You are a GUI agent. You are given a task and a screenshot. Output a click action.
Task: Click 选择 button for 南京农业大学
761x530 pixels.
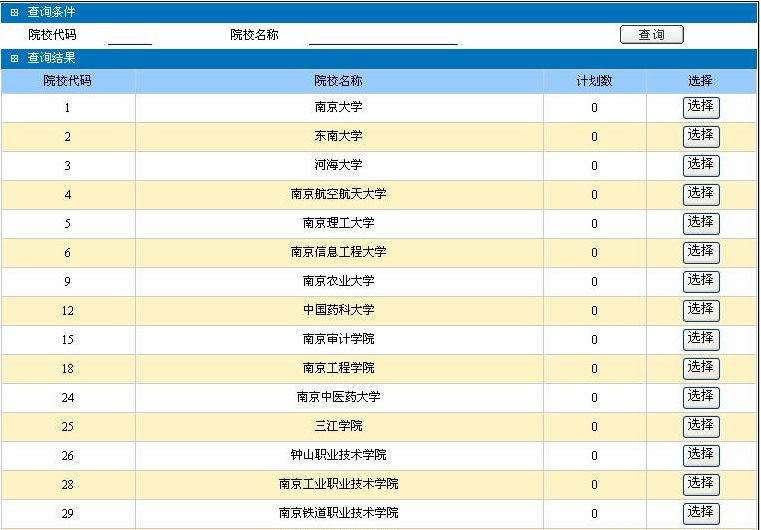pyautogui.click(x=701, y=282)
